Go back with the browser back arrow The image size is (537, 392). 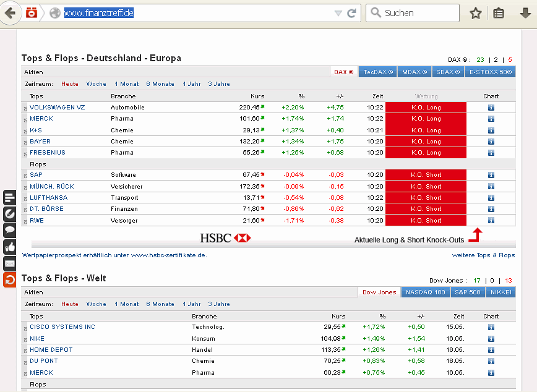(11, 14)
